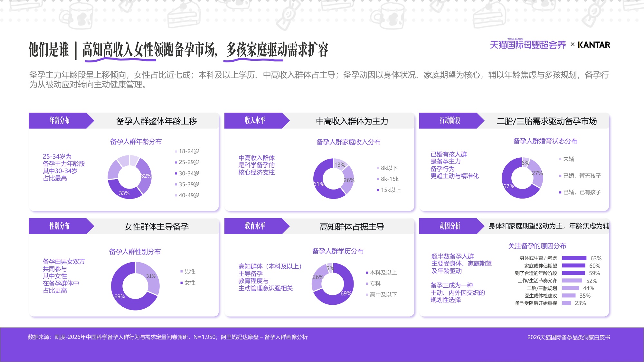
Task: Select the 教育水平 section tag
Action: [x=257, y=226]
